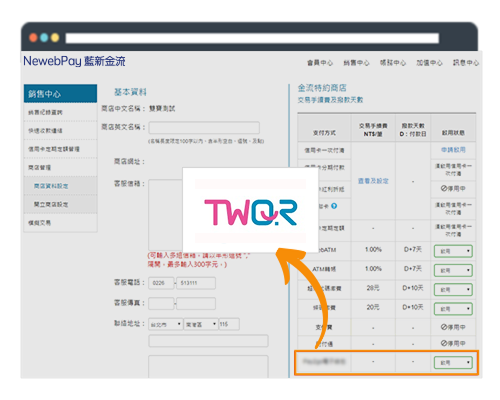Viewport: 500px width, 400px height.
Task: Select 開立商店設定 sidebar sub-item
Action: [60, 204]
